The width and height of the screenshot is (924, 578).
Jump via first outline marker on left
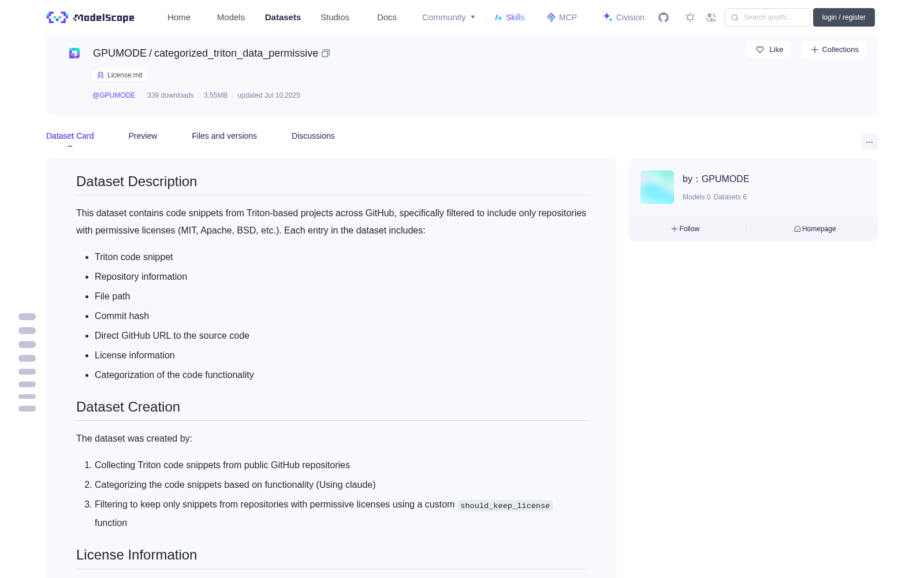[x=27, y=317]
